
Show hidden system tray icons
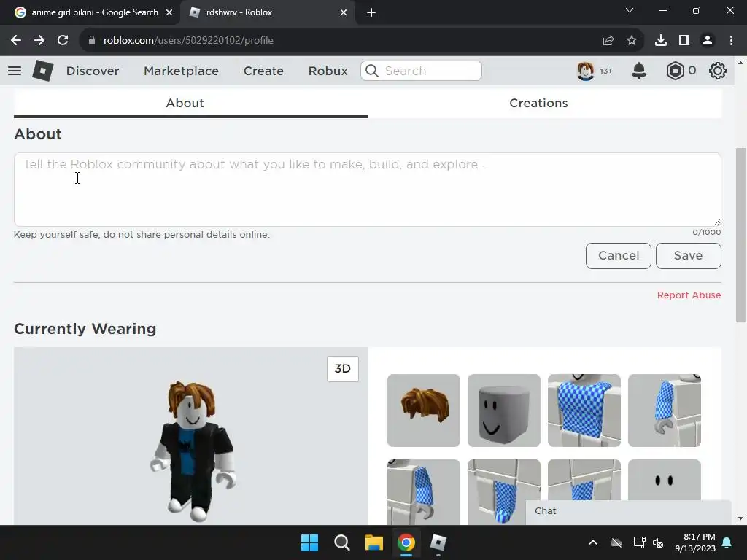(x=593, y=542)
